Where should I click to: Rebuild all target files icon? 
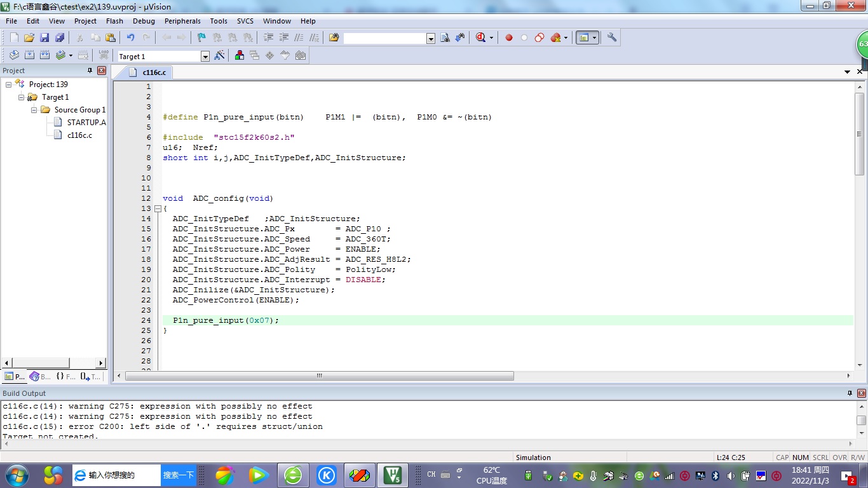[44, 55]
